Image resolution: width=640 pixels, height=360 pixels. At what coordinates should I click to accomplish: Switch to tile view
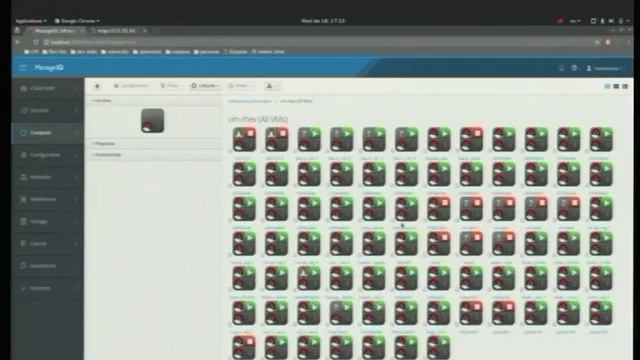tap(616, 86)
